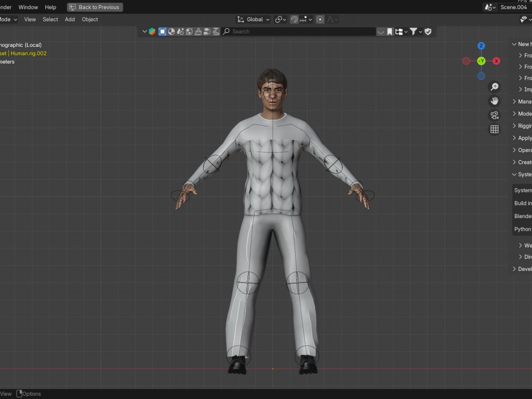
Task: Click the stepped icon left of Search
Action: pyautogui.click(x=216, y=31)
